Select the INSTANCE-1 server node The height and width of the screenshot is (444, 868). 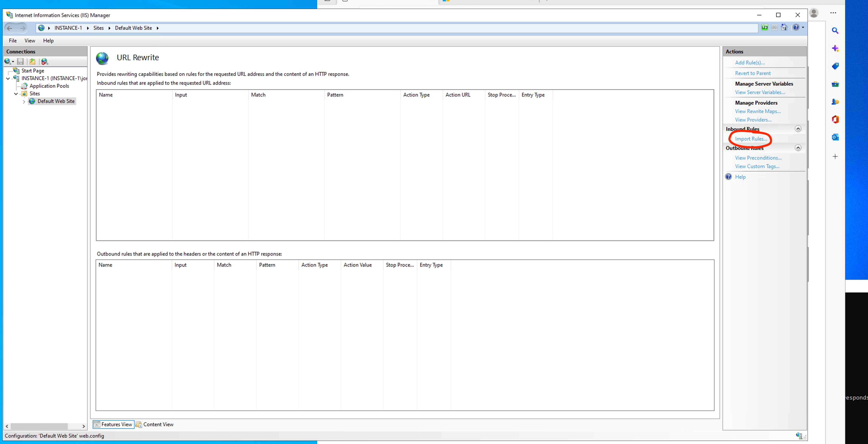[54, 78]
